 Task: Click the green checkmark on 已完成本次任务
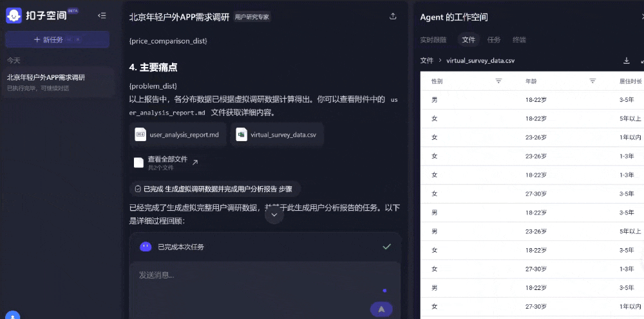click(386, 247)
